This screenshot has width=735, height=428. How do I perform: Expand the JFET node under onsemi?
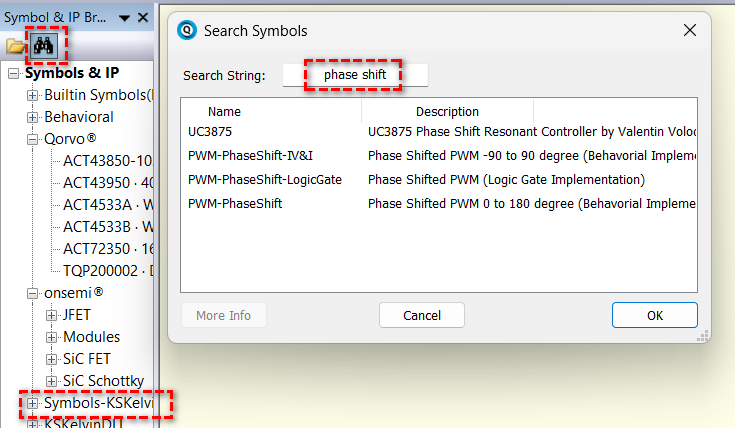pyautogui.click(x=52, y=315)
